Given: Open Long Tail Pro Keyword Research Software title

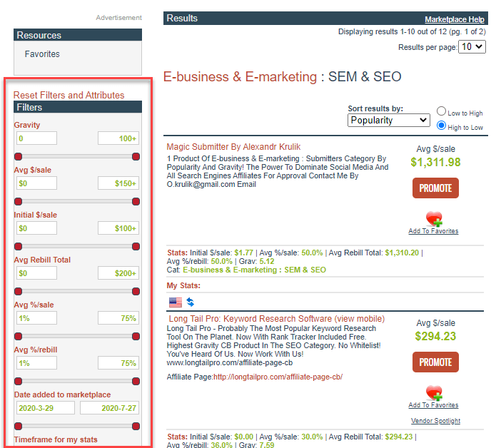Looking at the screenshot, I should tap(277, 319).
